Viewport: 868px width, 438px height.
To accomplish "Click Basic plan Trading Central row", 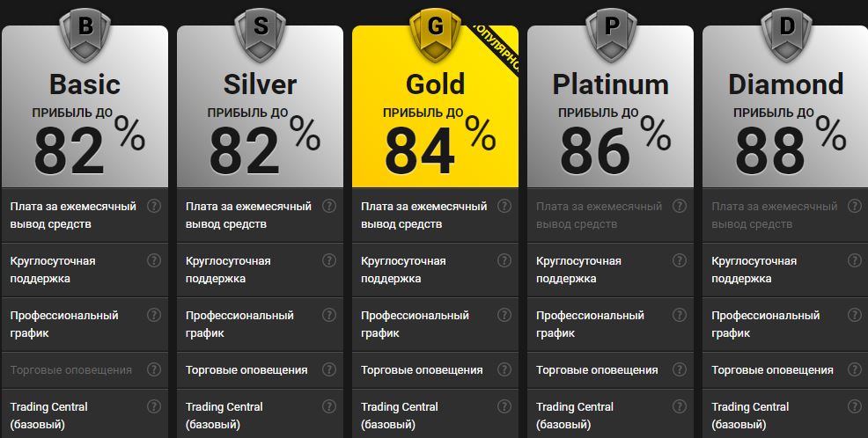I will (x=85, y=414).
